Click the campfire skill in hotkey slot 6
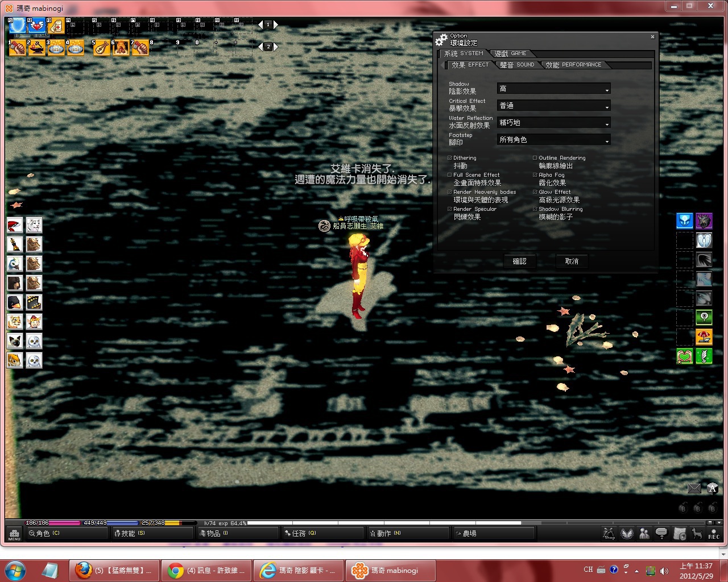This screenshot has height=582, width=728. tap(121, 48)
